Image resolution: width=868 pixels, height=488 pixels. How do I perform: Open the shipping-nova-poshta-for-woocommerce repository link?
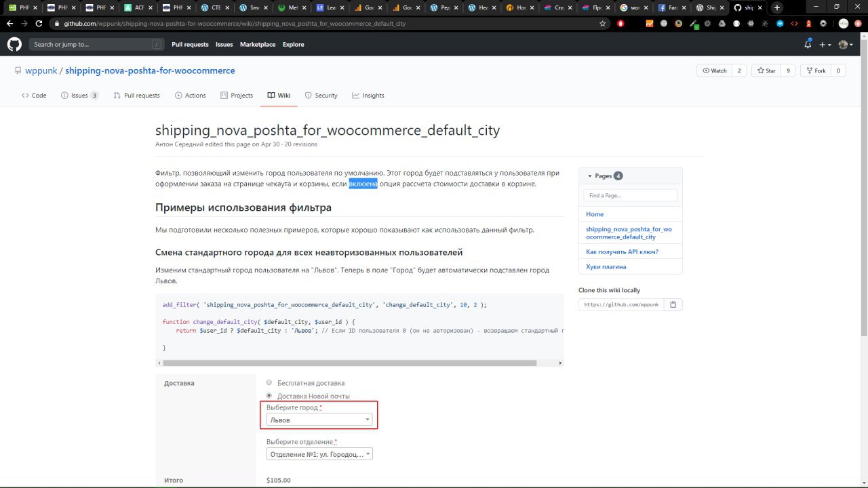150,70
